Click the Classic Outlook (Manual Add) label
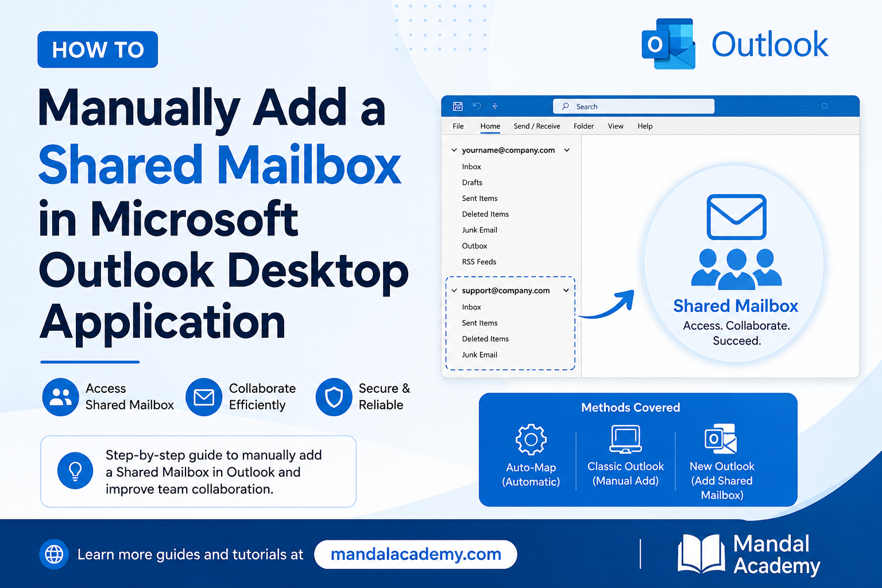The image size is (882, 588). tap(625, 474)
